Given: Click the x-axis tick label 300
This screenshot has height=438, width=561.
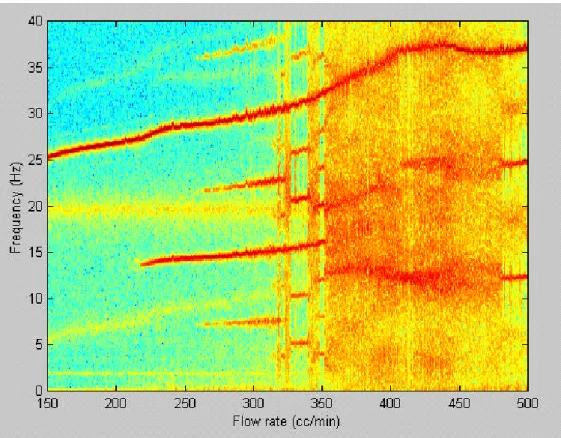Looking at the screenshot, I should (x=253, y=403).
